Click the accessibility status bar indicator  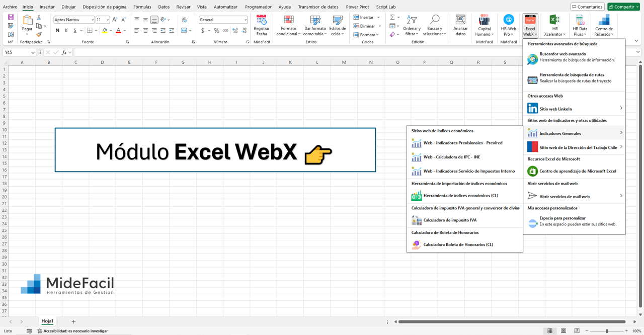72,331
